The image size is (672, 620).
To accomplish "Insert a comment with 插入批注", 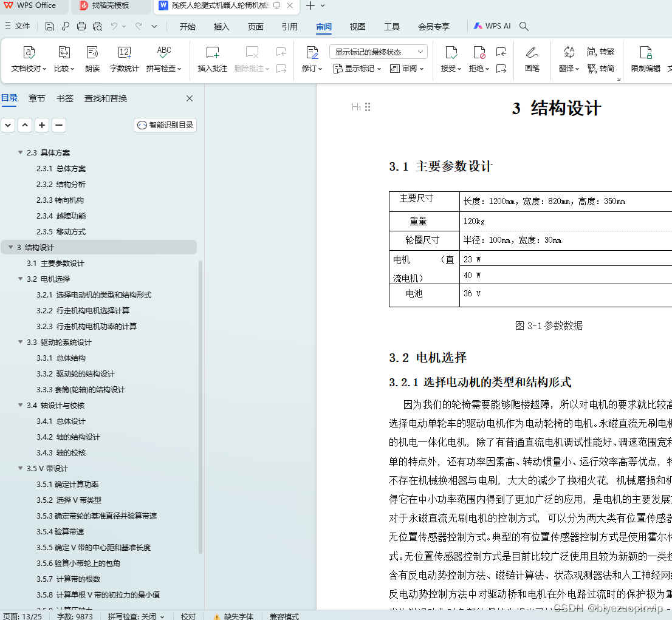I will pyautogui.click(x=212, y=59).
